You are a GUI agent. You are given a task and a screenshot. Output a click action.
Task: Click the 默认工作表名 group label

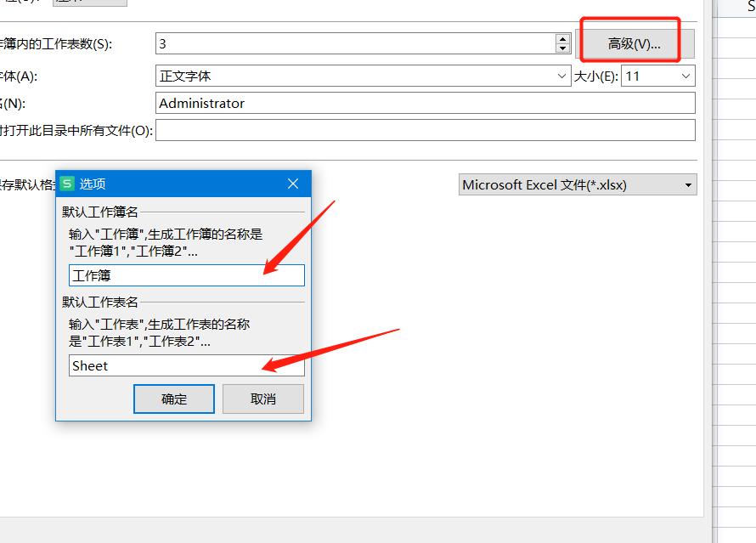98,302
